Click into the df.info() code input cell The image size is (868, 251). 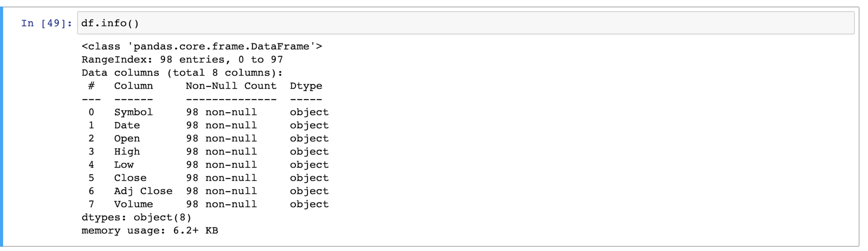(x=465, y=23)
